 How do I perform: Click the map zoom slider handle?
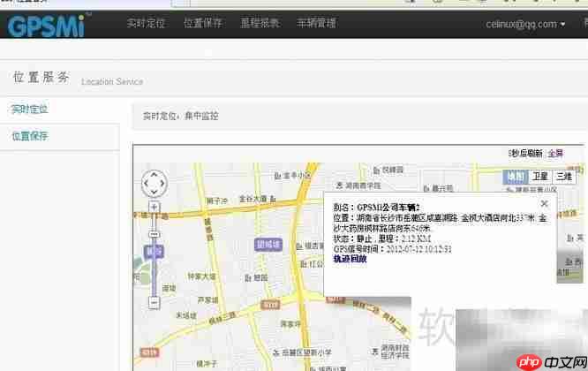(x=155, y=235)
